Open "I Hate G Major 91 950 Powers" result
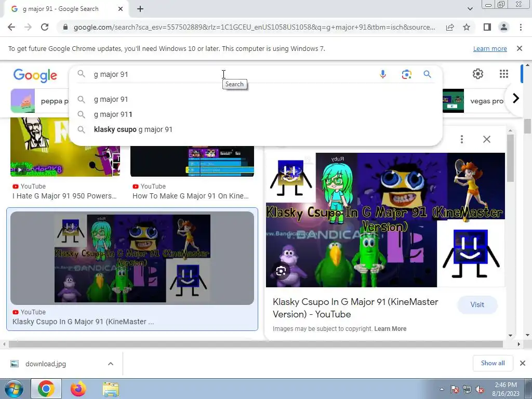532x399 pixels. 64,196
